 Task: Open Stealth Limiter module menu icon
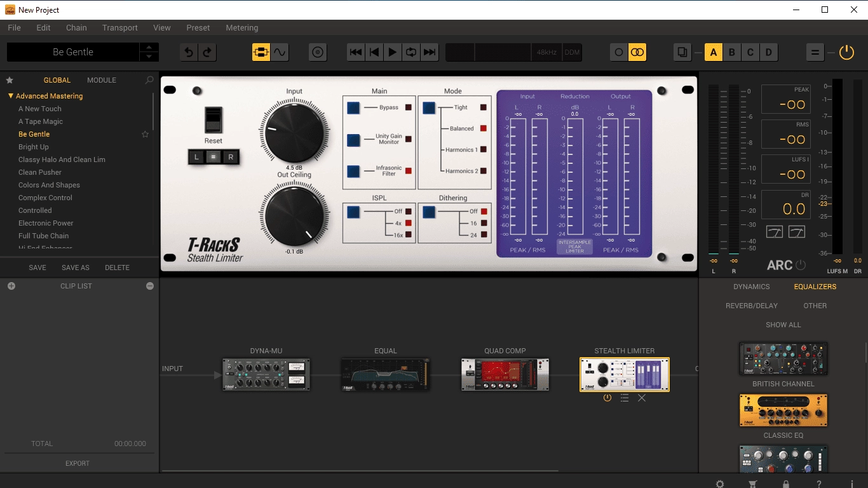coord(625,398)
